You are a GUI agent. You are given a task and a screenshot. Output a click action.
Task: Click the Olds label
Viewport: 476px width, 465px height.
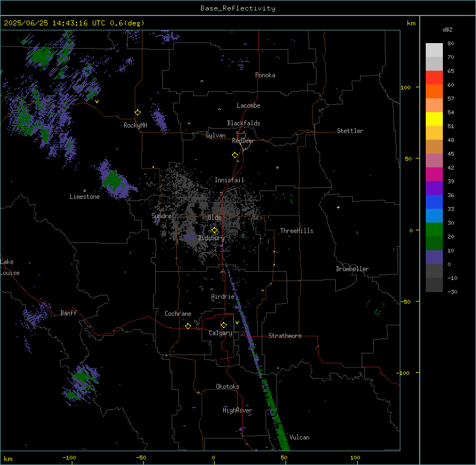214,218
